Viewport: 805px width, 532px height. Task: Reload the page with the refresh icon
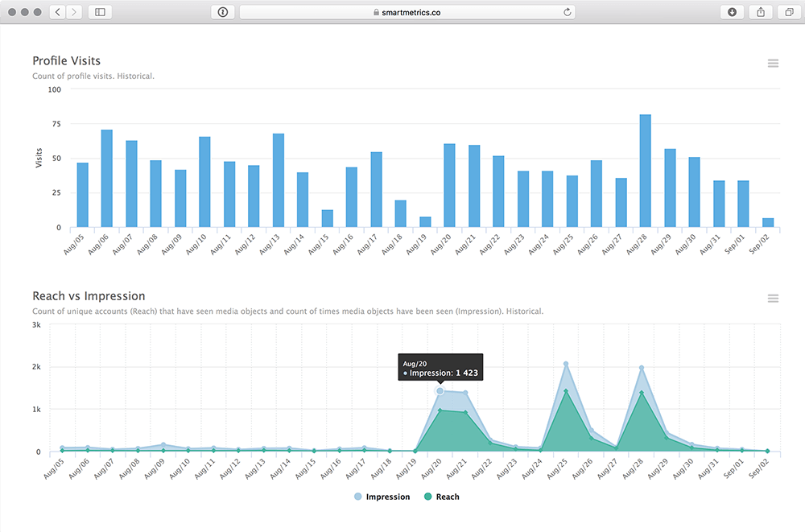(568, 12)
